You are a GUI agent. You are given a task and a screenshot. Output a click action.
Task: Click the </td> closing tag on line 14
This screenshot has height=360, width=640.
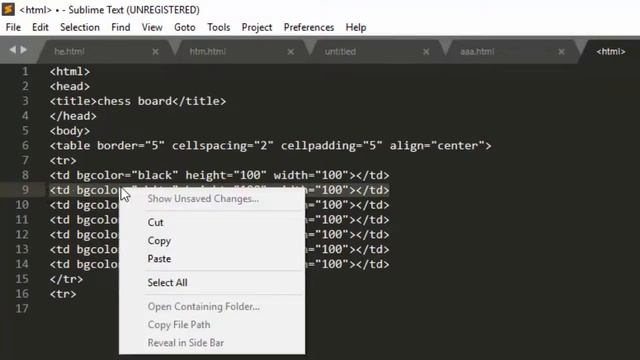[x=372, y=264]
